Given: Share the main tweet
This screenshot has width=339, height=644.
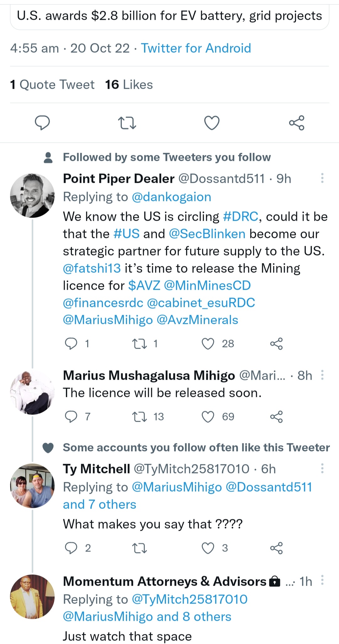Looking at the screenshot, I should coord(297,123).
